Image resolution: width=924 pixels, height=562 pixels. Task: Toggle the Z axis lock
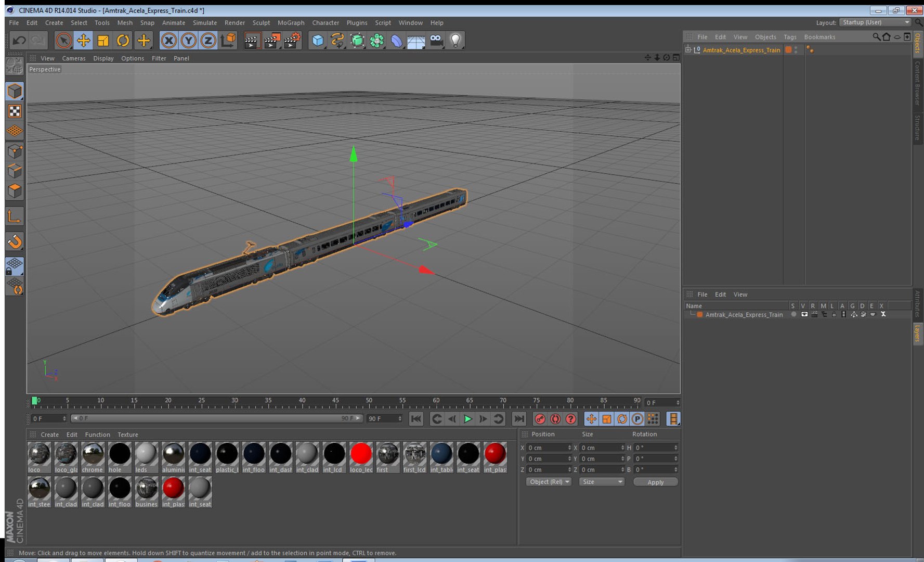208,40
